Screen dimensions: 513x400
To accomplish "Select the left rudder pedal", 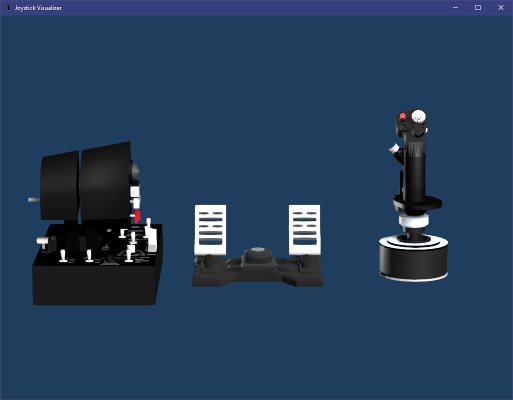I will pyautogui.click(x=210, y=230).
